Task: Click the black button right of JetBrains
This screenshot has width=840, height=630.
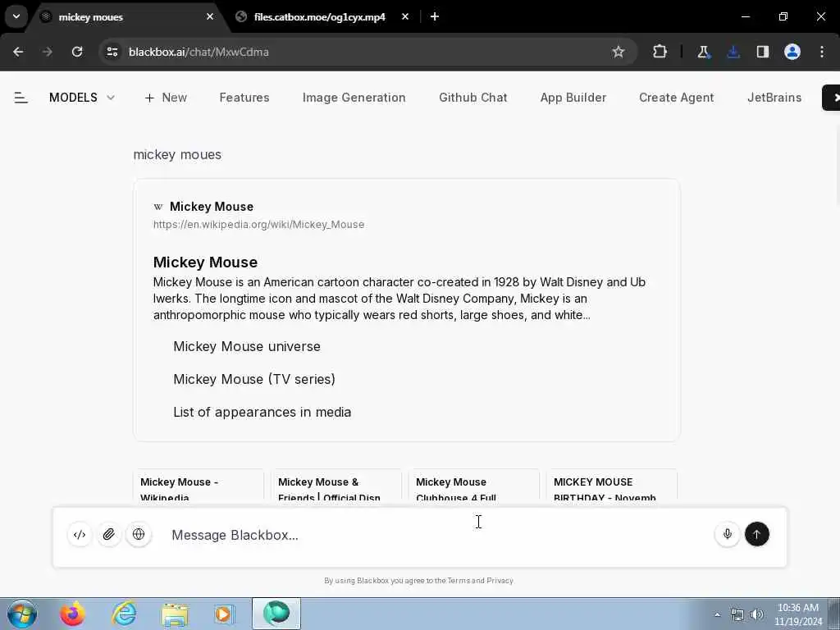Action: coord(832,98)
